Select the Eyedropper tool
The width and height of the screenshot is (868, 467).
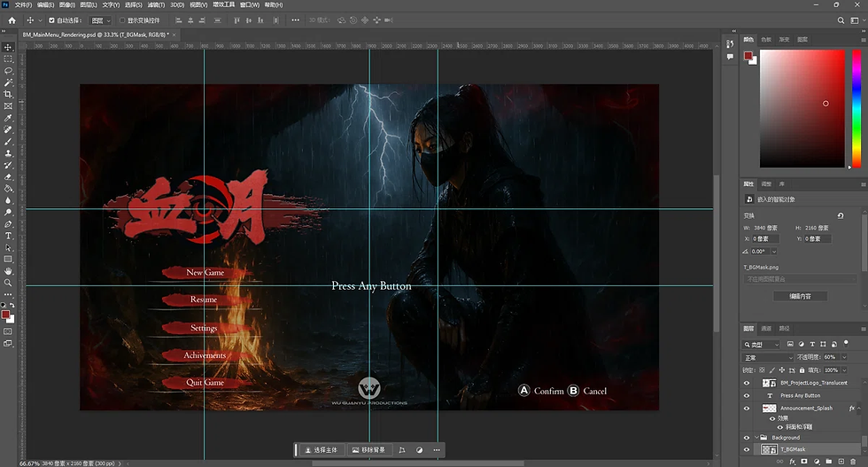[8, 118]
